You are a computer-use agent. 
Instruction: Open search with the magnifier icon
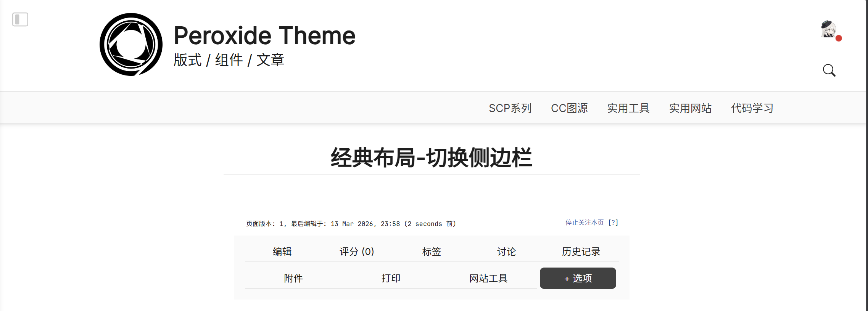click(829, 70)
